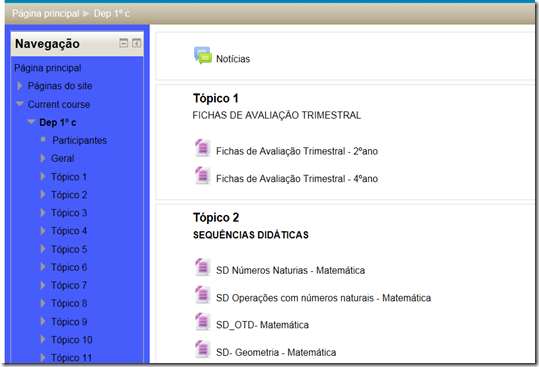Open Página principal in the breadcrumb
This screenshot has height=367, width=539.
point(46,13)
